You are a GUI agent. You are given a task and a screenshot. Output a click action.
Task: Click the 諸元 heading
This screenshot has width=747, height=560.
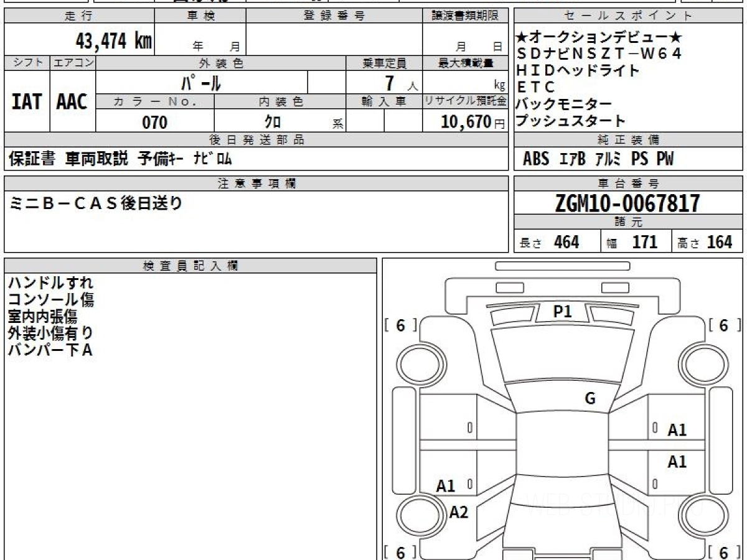(629, 222)
